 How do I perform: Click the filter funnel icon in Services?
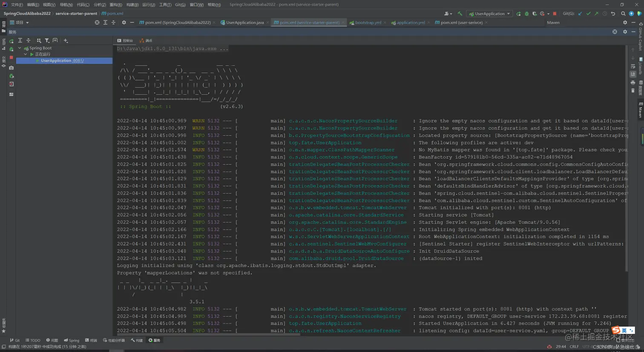(x=47, y=40)
